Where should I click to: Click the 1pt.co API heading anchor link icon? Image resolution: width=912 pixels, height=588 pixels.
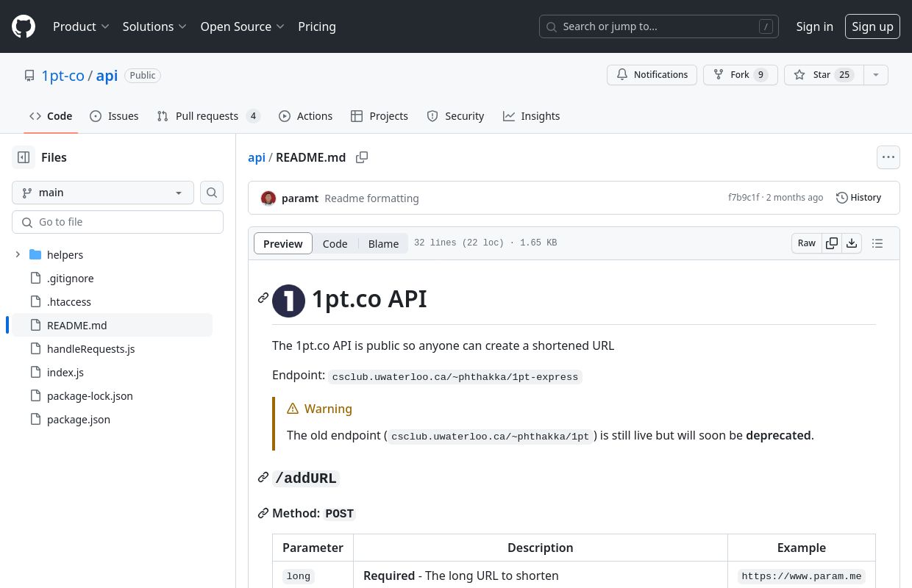263,298
